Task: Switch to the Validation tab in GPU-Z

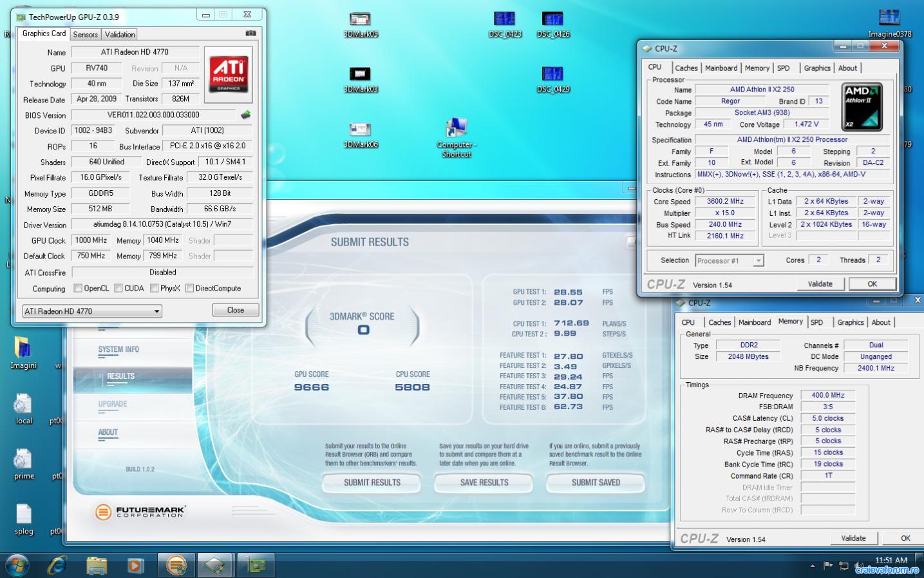Action: coord(120,35)
